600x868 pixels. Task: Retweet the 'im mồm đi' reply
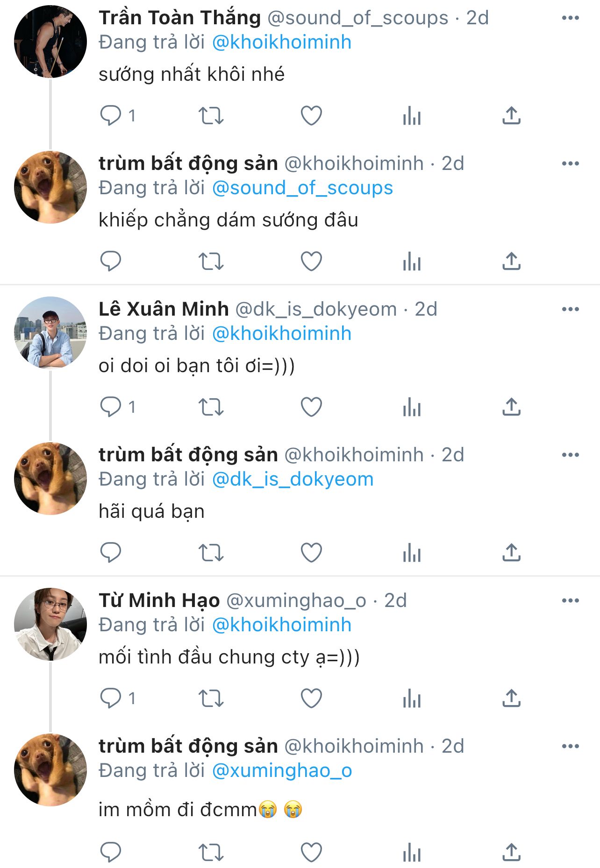point(211,853)
